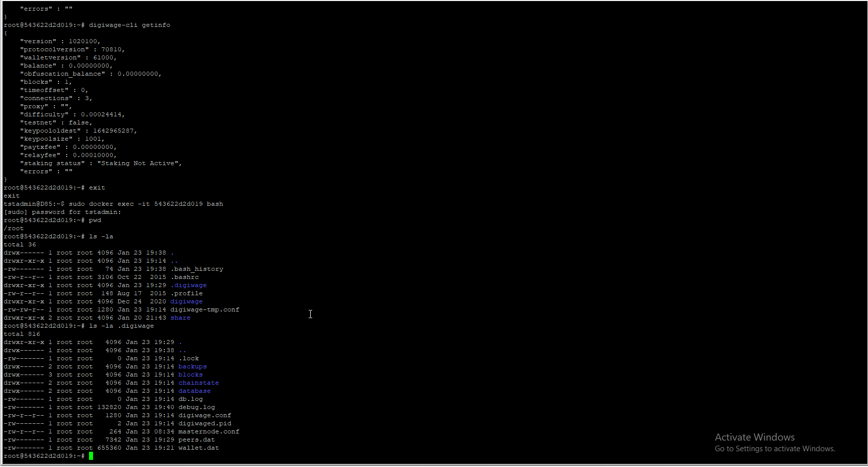Click the "total 816" line
This screenshot has width=868, height=467.
tap(22, 334)
